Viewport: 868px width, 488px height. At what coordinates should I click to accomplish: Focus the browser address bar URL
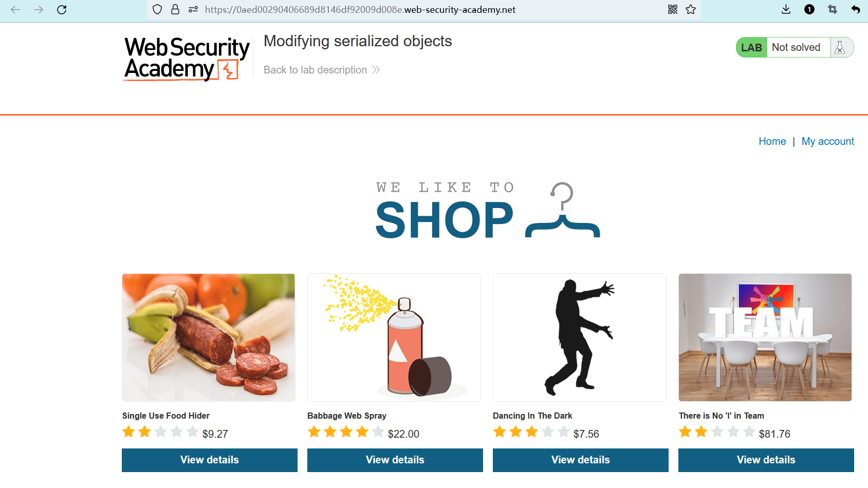coord(360,10)
